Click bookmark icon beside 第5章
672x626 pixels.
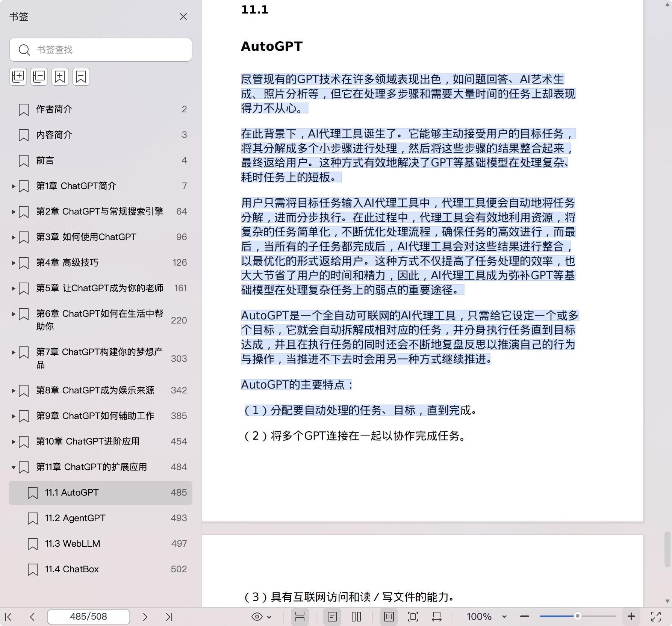click(x=24, y=289)
